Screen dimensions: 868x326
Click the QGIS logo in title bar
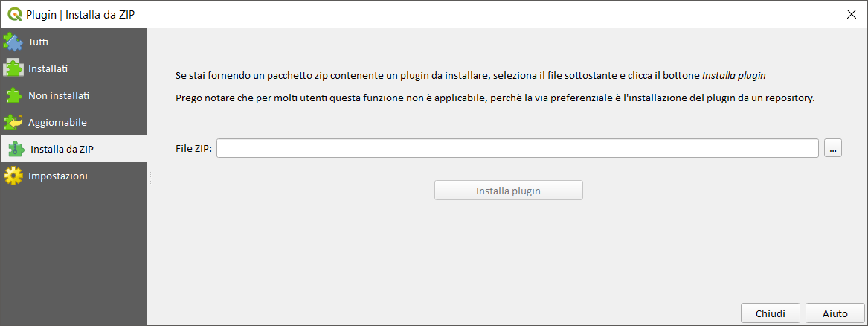14,14
